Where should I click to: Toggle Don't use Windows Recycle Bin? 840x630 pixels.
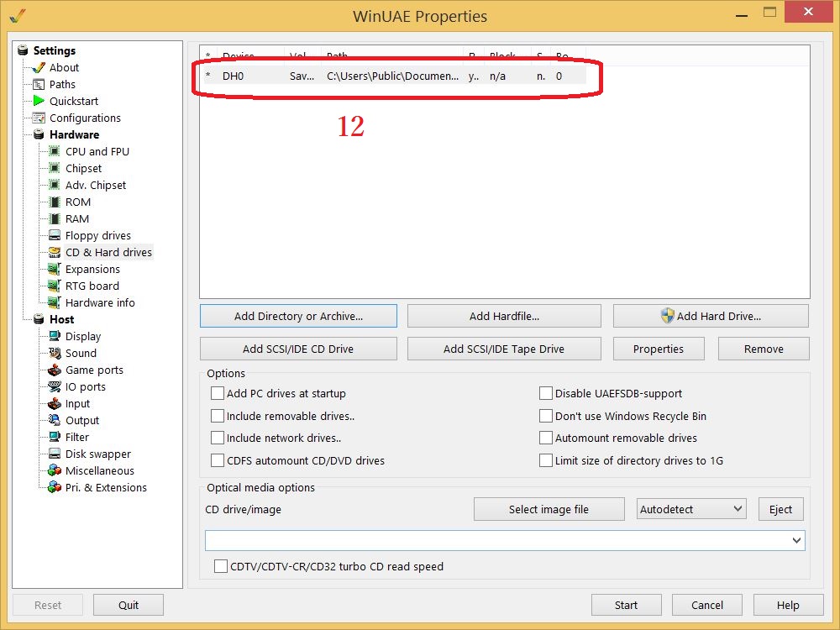[546, 416]
